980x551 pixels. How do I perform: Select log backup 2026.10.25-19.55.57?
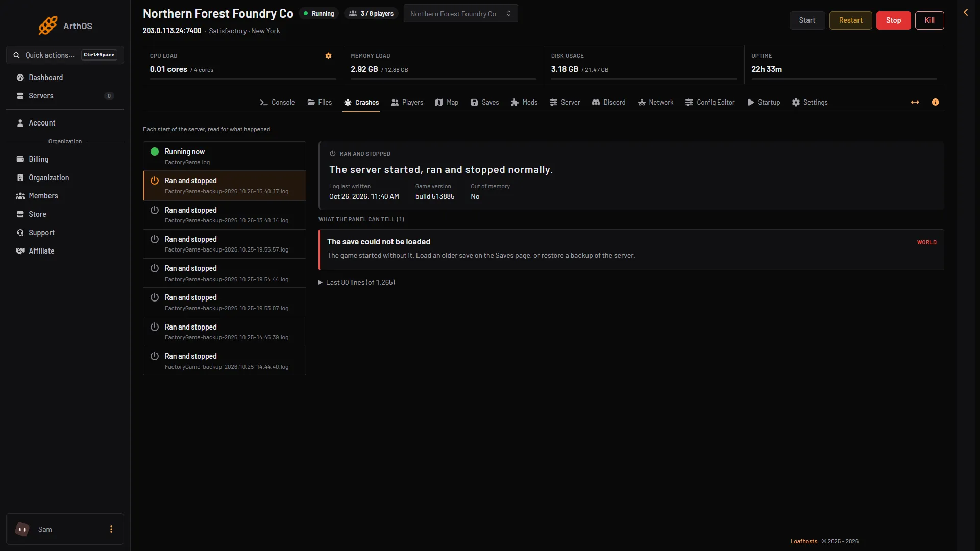pyautogui.click(x=225, y=244)
